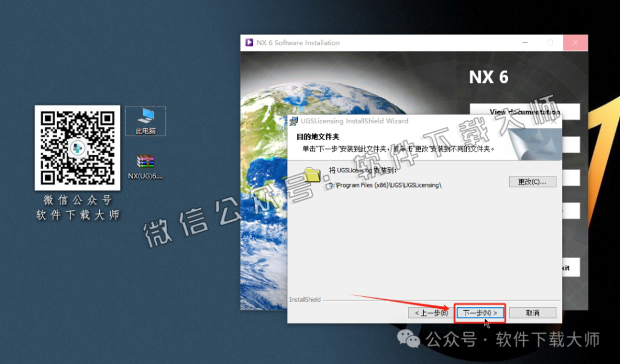The image size is (620, 364).
Task: Click the NX 6 installer title bar icon
Action: (249, 43)
